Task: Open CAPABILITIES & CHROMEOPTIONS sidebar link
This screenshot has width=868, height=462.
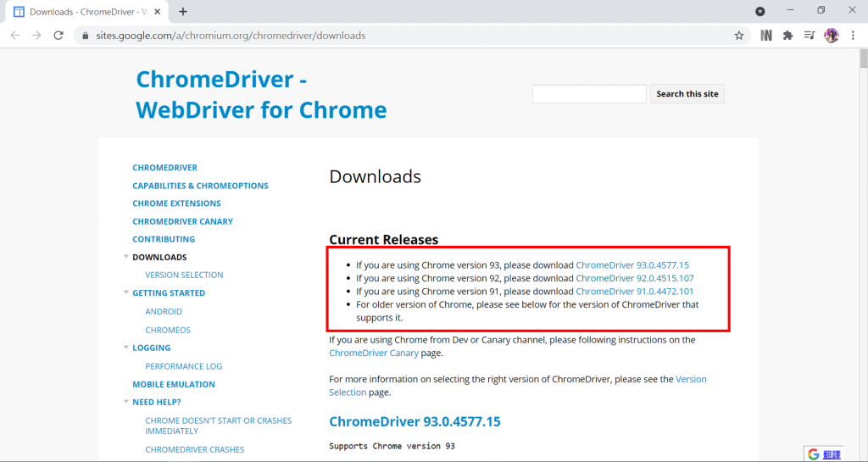Action: [200, 186]
